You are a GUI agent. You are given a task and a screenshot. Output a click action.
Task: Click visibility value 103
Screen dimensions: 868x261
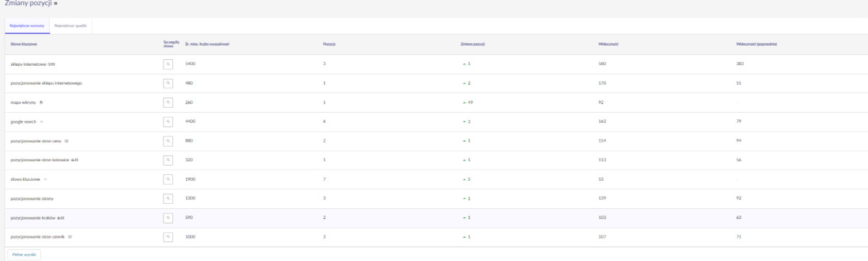(x=602, y=217)
